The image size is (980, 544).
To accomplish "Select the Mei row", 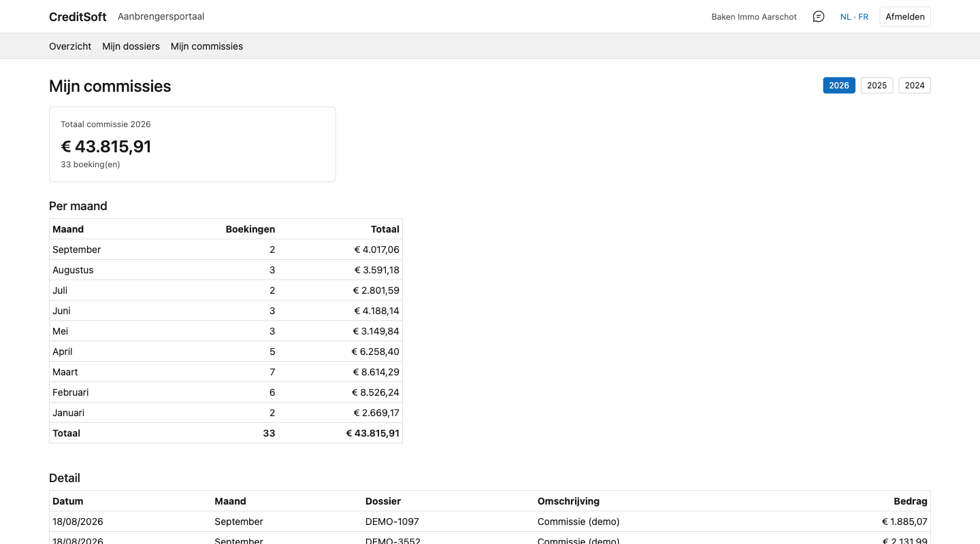I will coord(226,331).
